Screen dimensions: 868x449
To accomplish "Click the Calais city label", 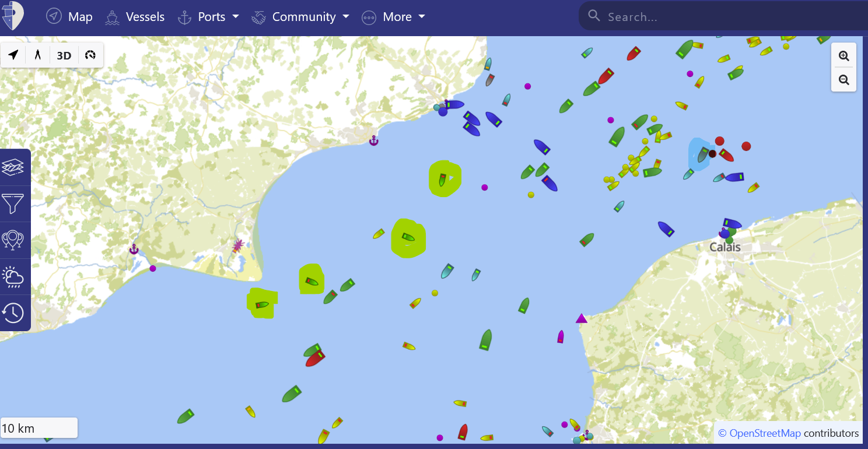I will tap(725, 247).
